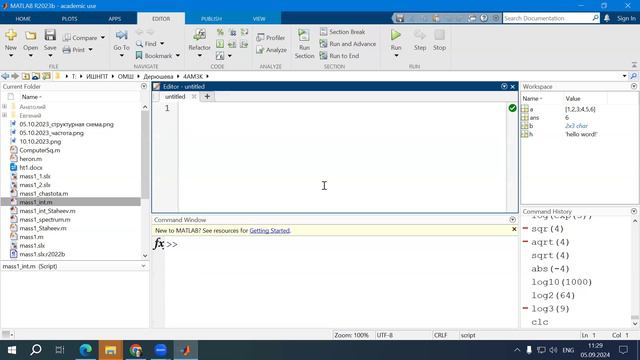Screen dimensions: 640x360
Task: Close the untitled tab
Action: [194, 97]
